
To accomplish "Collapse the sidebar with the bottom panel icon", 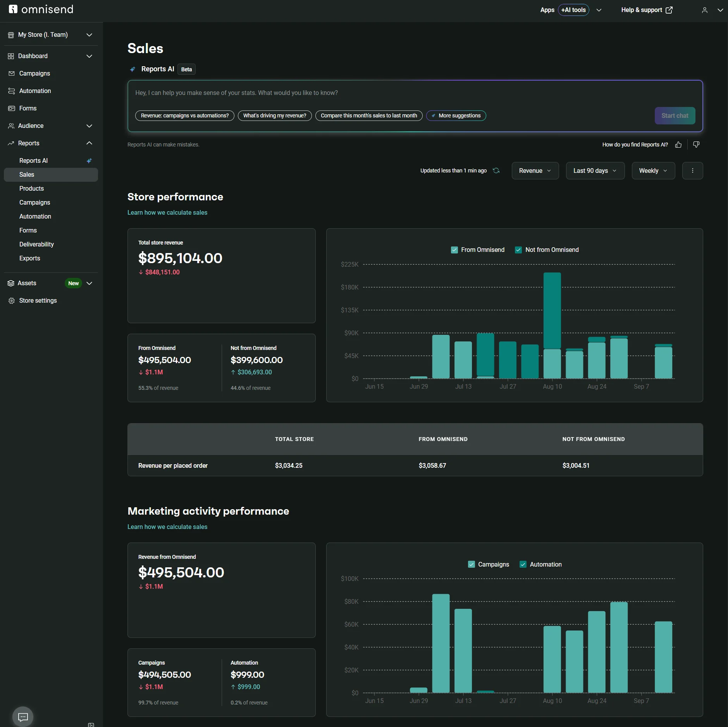I will point(91,724).
